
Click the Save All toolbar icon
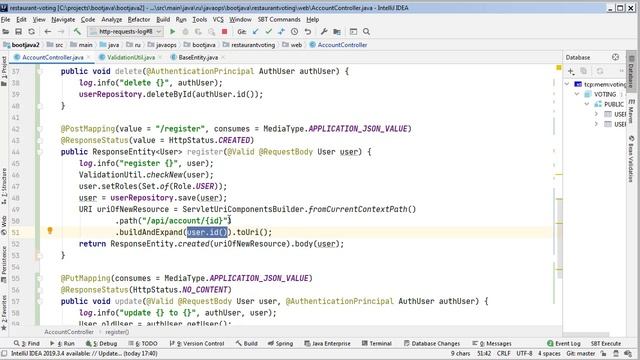click(18, 31)
